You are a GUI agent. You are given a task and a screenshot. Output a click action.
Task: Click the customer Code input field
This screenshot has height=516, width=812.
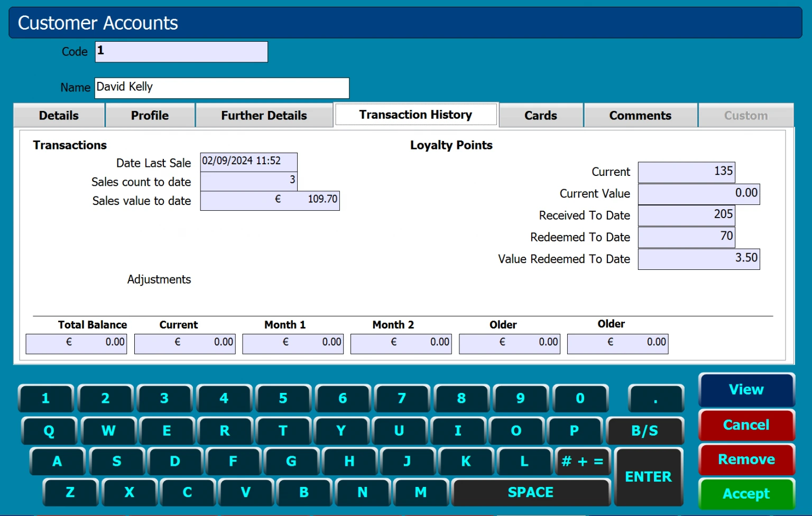click(x=181, y=52)
